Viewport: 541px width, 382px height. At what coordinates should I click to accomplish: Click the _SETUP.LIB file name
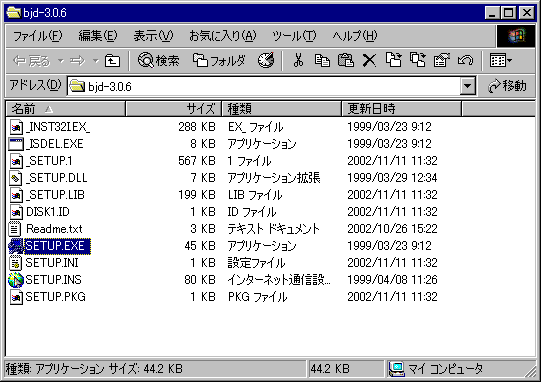pyautogui.click(x=55, y=195)
